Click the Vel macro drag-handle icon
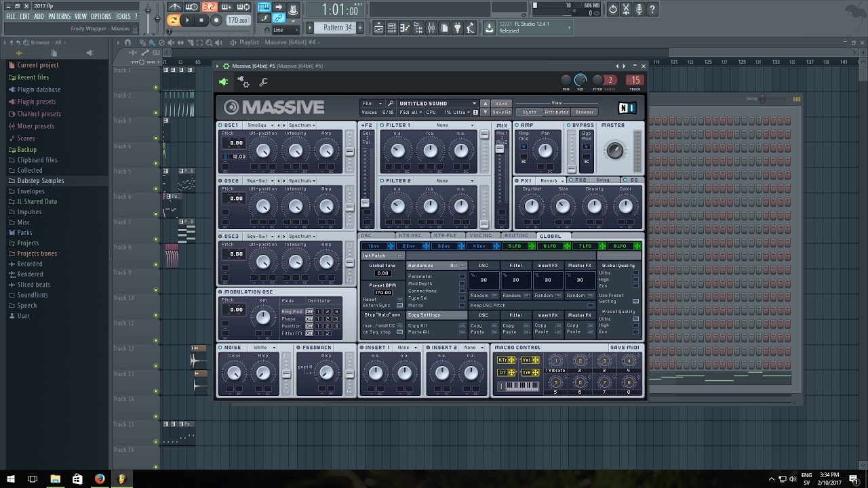 (x=535, y=361)
